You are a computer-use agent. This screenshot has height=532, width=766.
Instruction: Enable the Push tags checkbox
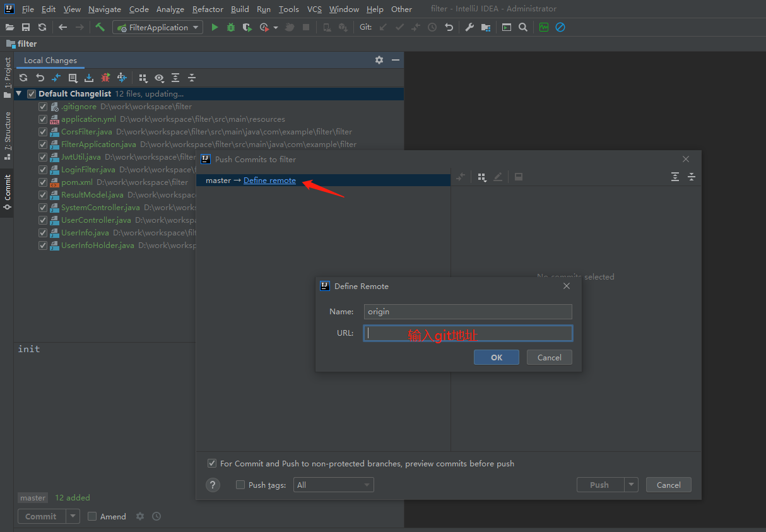coord(240,485)
